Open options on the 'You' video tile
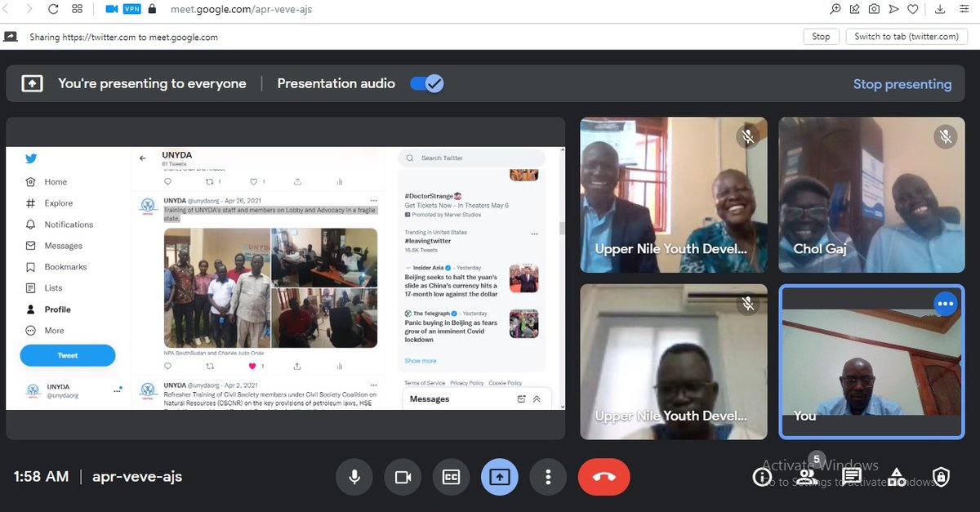This screenshot has height=512, width=980. pos(945,304)
